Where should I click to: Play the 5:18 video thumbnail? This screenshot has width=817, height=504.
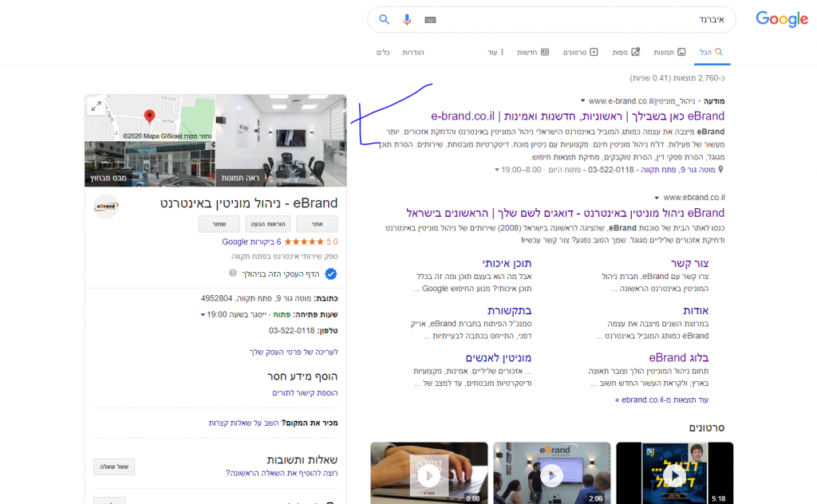(675, 473)
